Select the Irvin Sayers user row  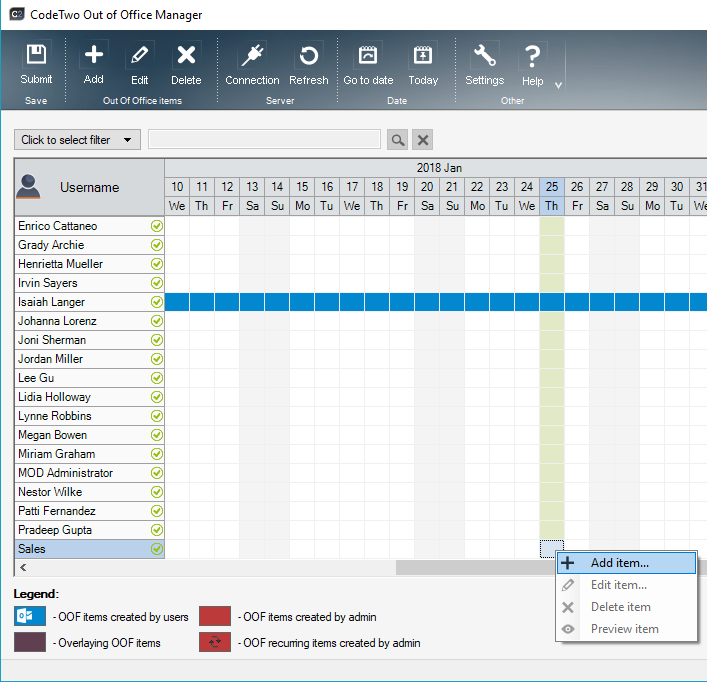point(90,283)
